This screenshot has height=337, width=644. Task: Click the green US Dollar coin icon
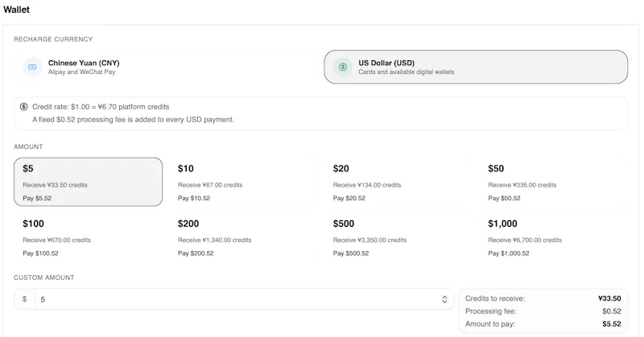point(343,67)
